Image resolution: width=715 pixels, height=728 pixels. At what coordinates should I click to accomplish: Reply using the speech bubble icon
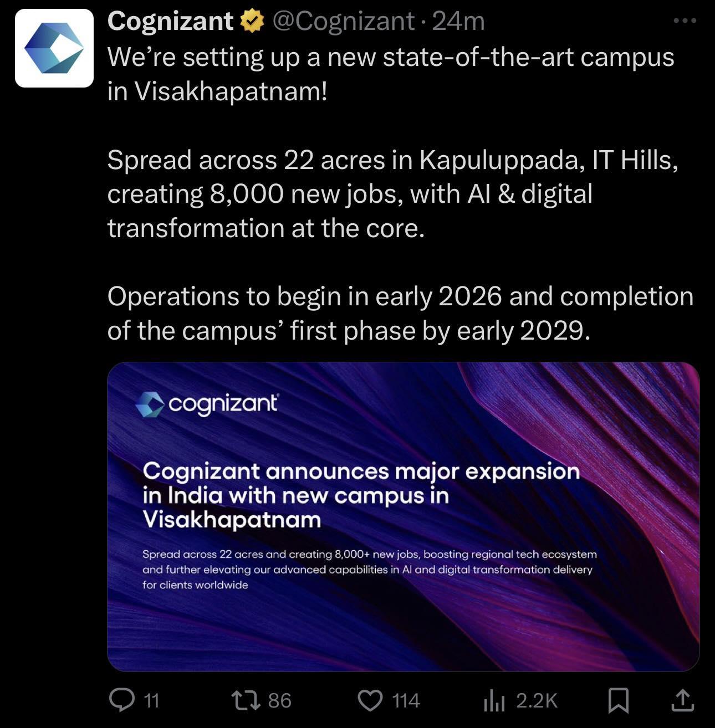122,700
